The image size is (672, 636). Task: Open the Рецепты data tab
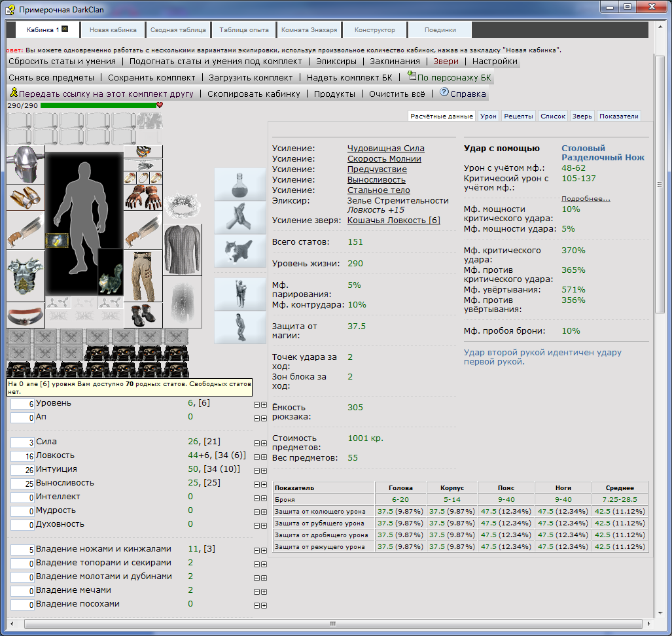518,116
